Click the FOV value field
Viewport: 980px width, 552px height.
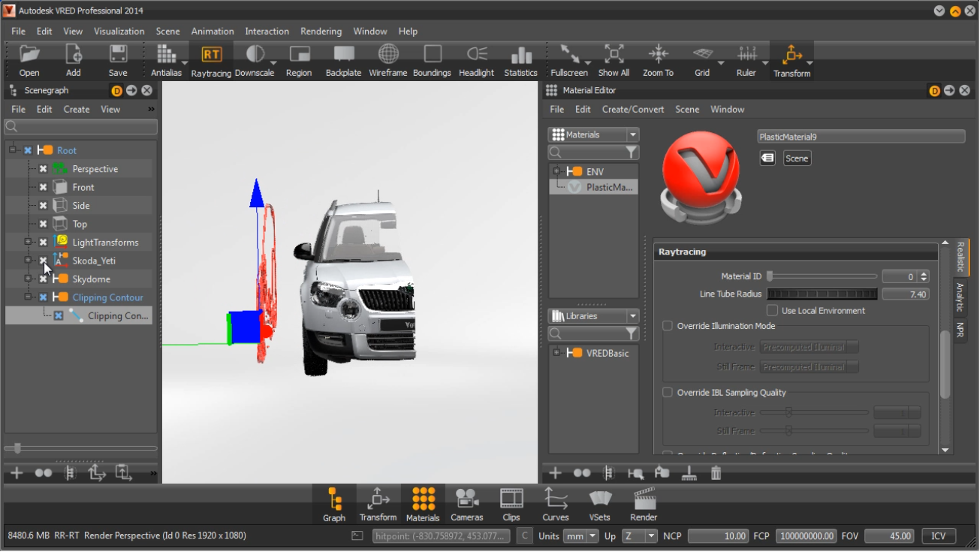tap(889, 536)
